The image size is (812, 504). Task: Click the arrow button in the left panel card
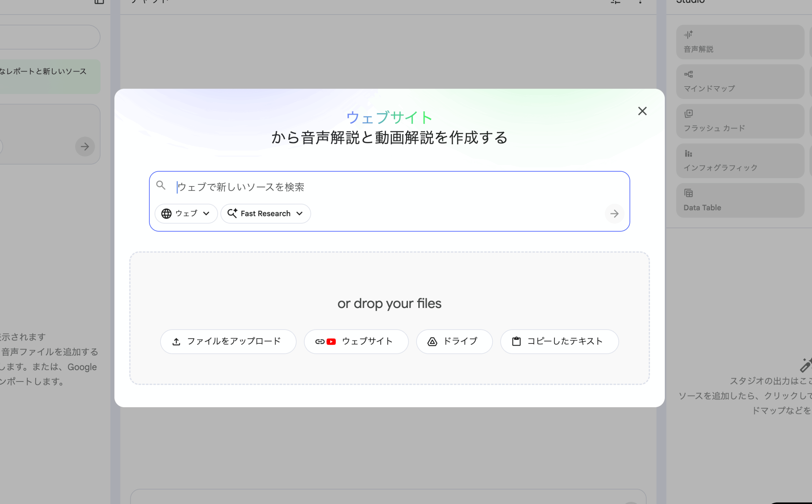click(85, 147)
